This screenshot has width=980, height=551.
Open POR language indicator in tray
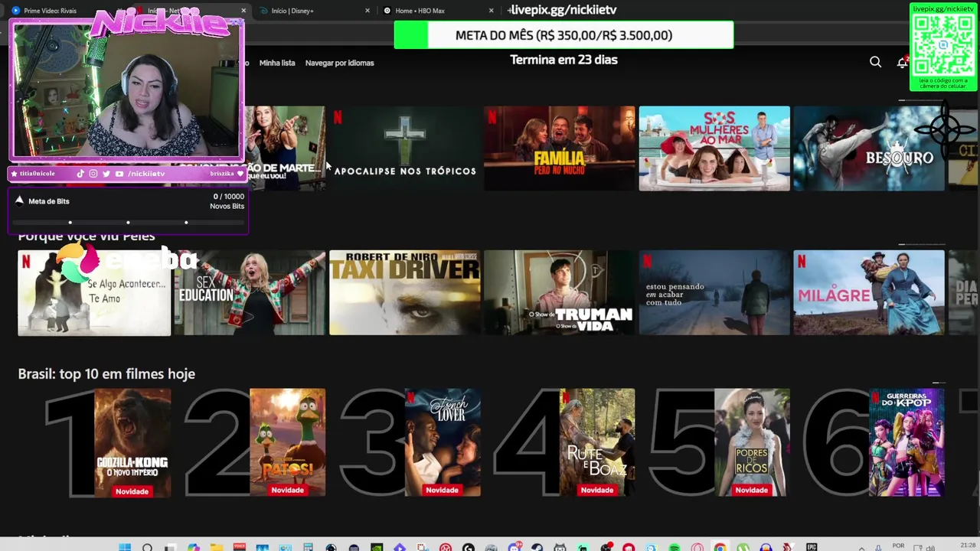click(x=899, y=546)
